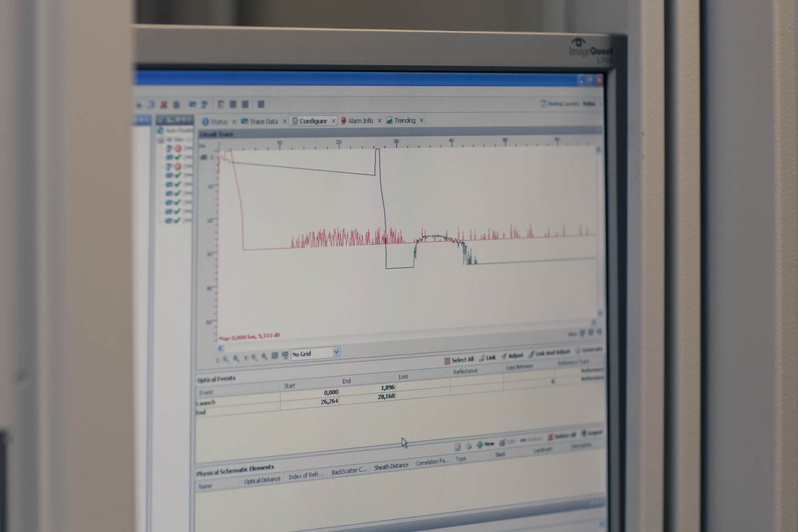Click the speech-bubble icon left of No Grid

[x=285, y=355]
